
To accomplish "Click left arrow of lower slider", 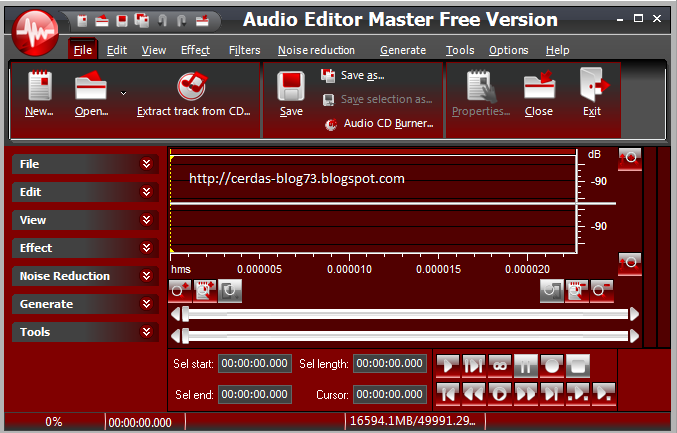I will [x=176, y=336].
